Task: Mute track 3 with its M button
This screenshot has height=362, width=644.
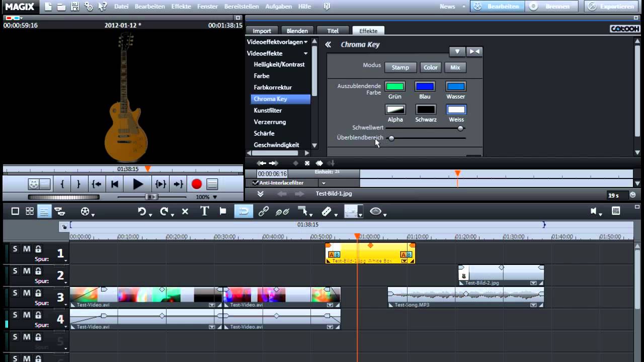Action: 27,293
